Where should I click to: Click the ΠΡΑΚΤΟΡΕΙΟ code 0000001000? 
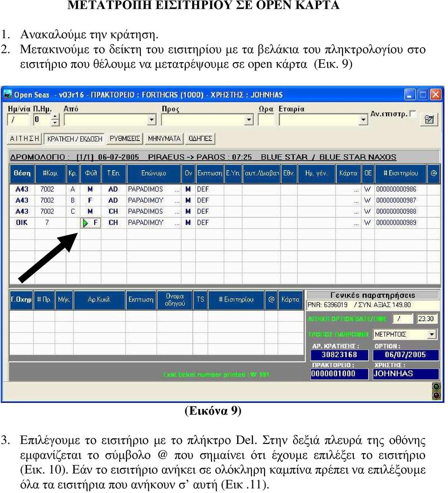coord(339,374)
